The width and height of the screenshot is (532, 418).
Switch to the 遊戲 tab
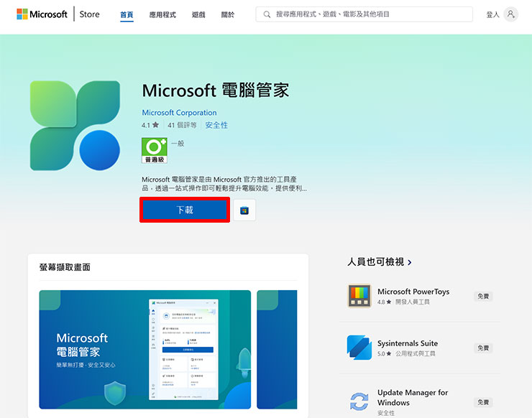point(198,14)
